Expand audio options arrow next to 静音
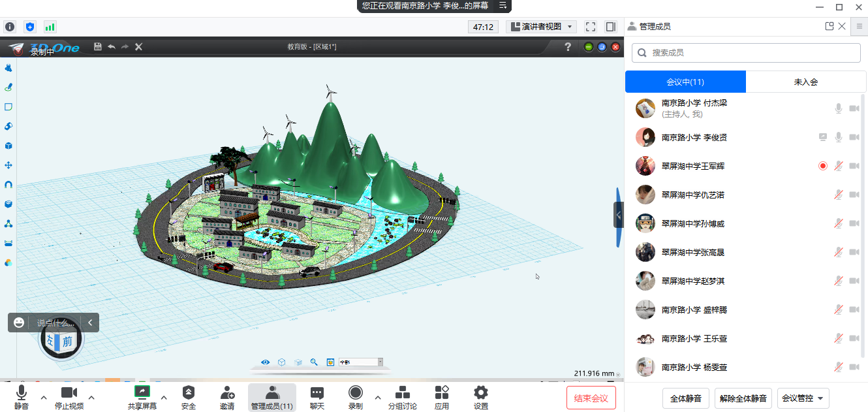 pyautogui.click(x=44, y=397)
